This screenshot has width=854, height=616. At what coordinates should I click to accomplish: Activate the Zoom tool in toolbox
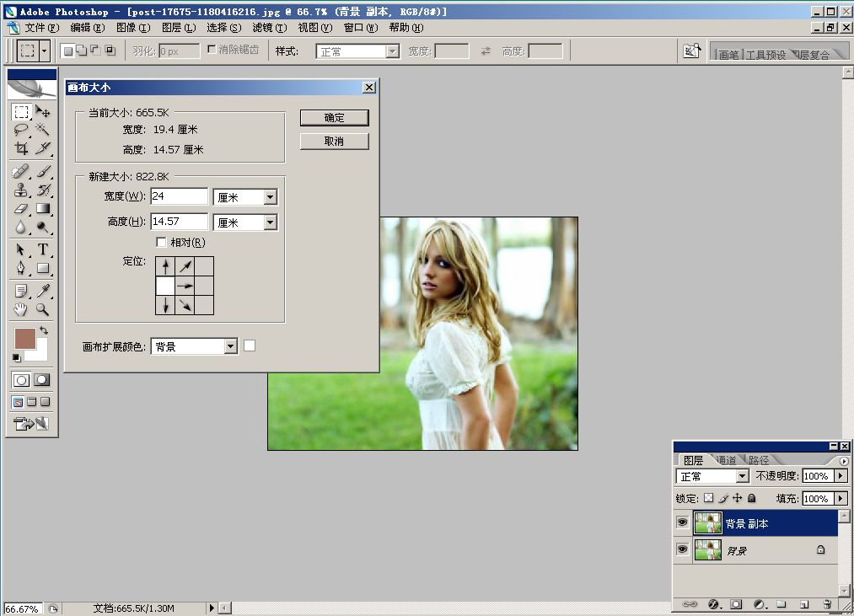[43, 309]
